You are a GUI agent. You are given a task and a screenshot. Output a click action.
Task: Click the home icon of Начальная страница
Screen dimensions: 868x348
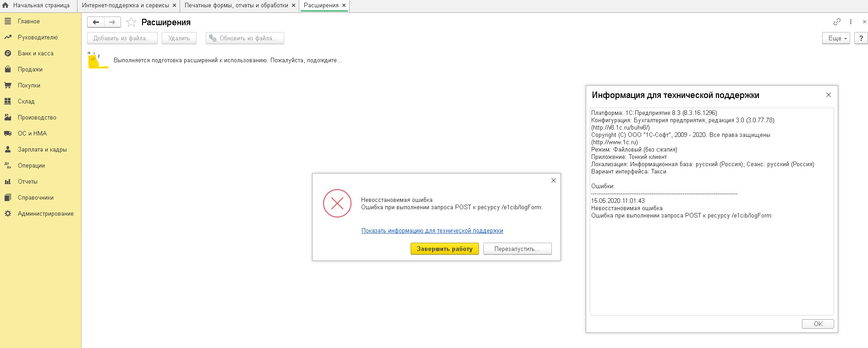[x=5, y=5]
